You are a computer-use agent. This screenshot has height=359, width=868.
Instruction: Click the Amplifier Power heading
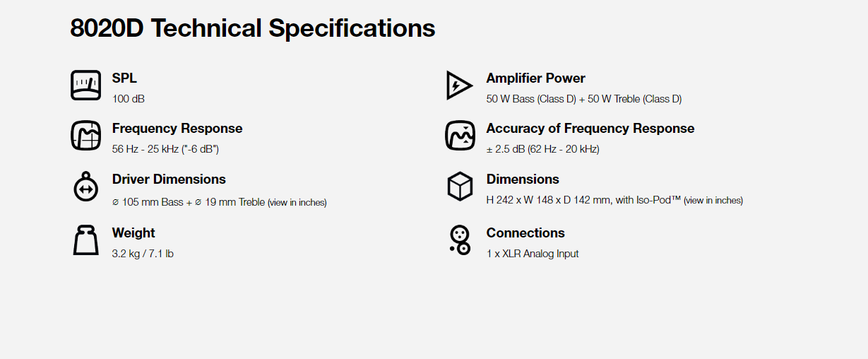pos(535,78)
